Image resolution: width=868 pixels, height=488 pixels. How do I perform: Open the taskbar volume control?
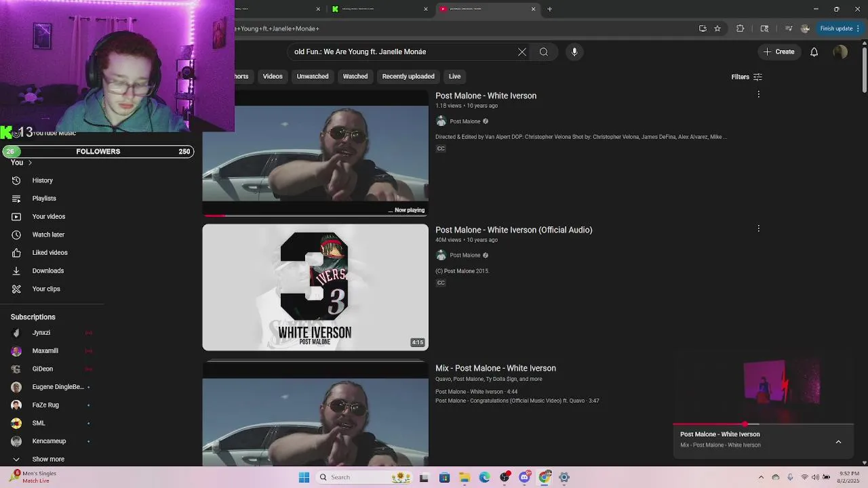(x=815, y=477)
